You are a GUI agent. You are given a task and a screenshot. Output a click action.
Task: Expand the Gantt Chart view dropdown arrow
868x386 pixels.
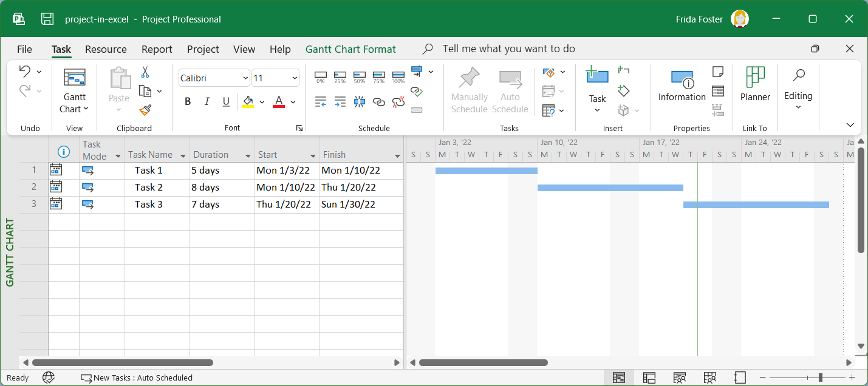[x=86, y=109]
